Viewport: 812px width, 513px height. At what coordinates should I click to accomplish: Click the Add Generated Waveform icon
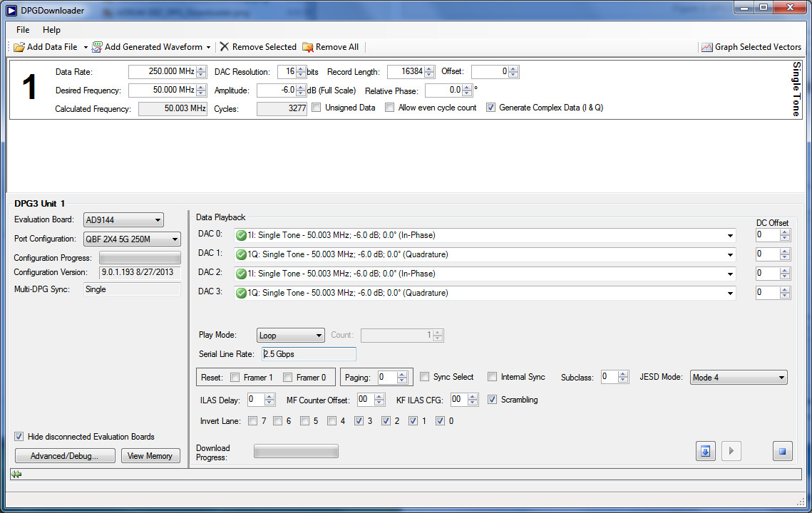pos(97,47)
